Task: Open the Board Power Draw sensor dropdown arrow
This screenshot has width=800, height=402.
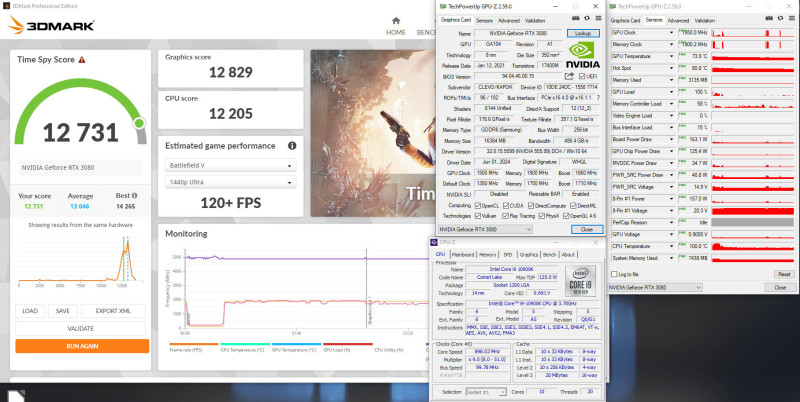Action: click(x=671, y=139)
